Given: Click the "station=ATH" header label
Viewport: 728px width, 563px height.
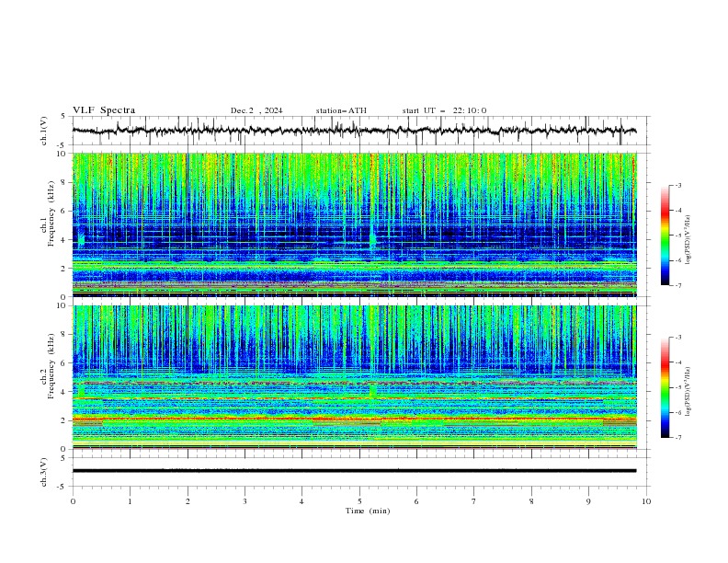Looking at the screenshot, I should [341, 110].
